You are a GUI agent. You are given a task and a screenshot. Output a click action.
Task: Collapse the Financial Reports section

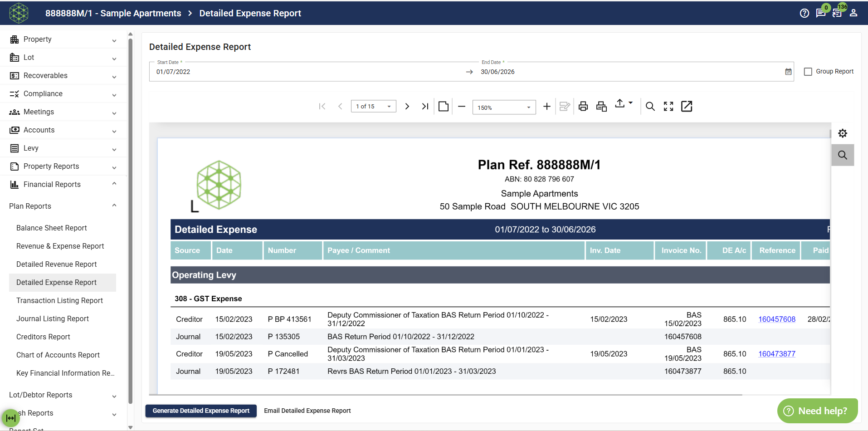click(x=63, y=185)
